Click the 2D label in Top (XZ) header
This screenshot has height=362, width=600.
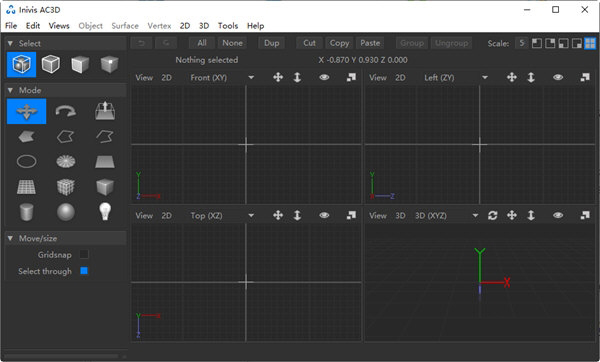click(x=166, y=215)
